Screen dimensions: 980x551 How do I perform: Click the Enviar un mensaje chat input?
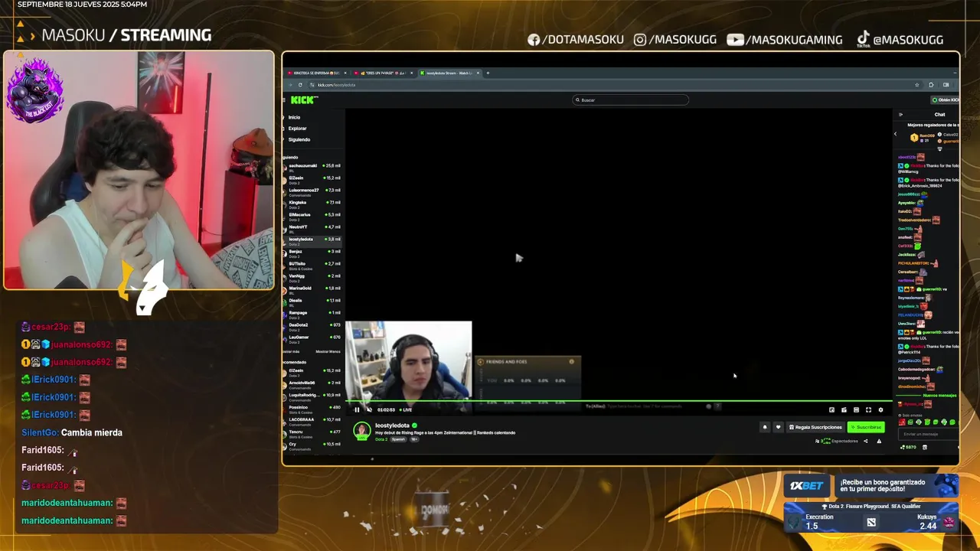click(x=929, y=434)
